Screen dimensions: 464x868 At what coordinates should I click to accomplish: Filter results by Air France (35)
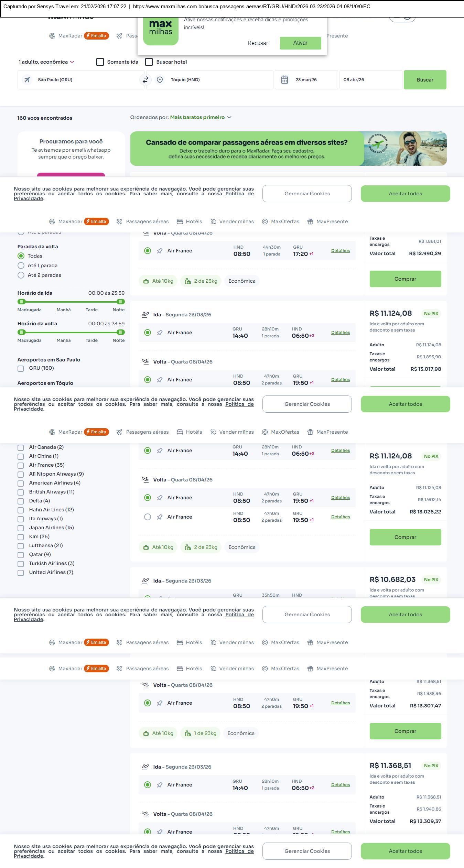pyautogui.click(x=21, y=465)
